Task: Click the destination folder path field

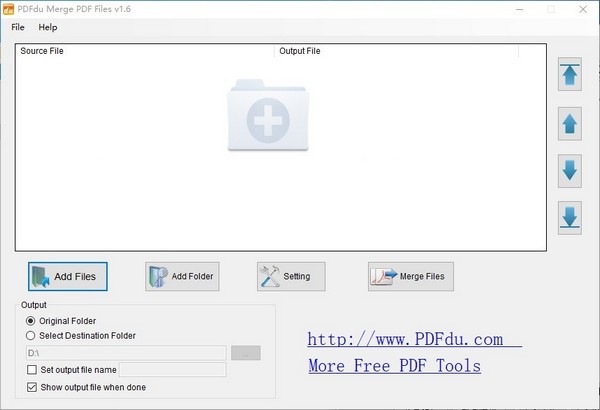Action: (126, 353)
